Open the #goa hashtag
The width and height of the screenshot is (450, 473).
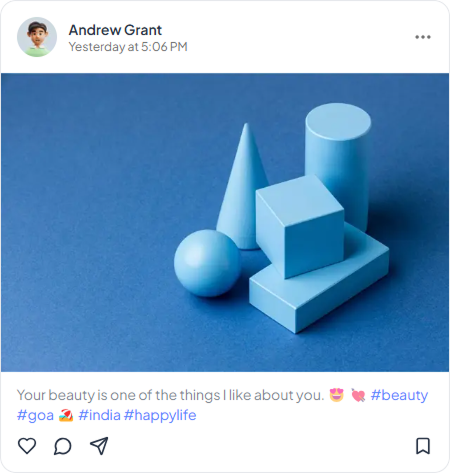coord(35,415)
